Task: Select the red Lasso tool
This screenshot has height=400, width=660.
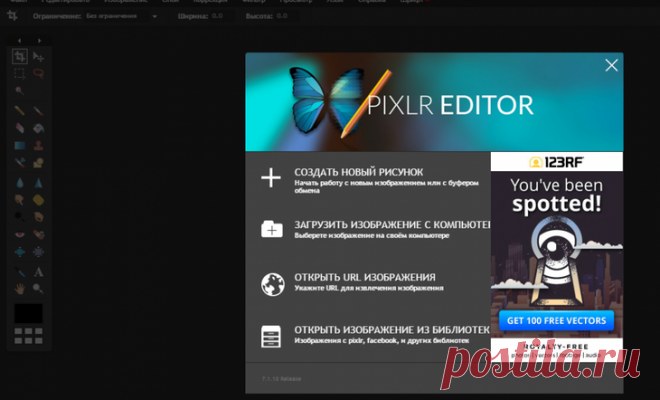Action: 38,74
